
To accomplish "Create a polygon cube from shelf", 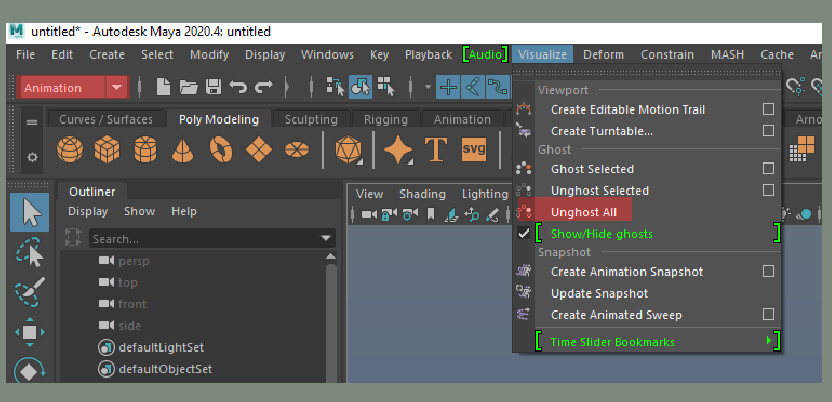I will [x=107, y=150].
